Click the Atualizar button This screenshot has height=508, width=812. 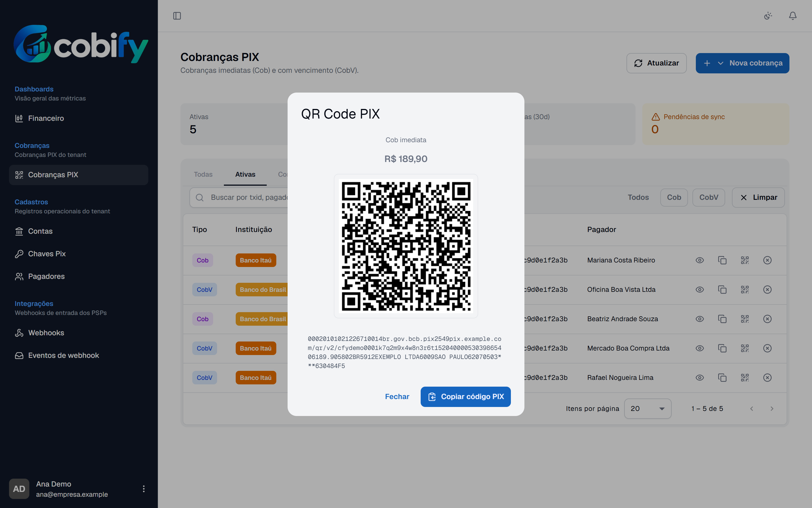pos(656,63)
